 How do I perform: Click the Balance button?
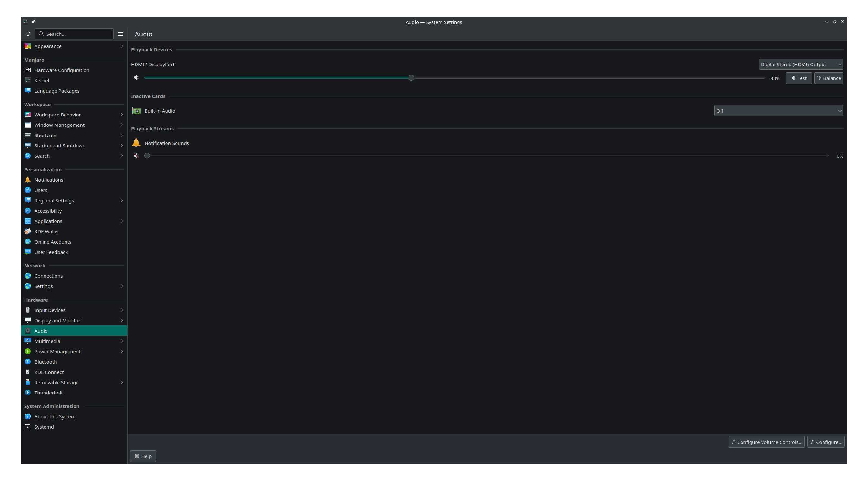click(829, 78)
